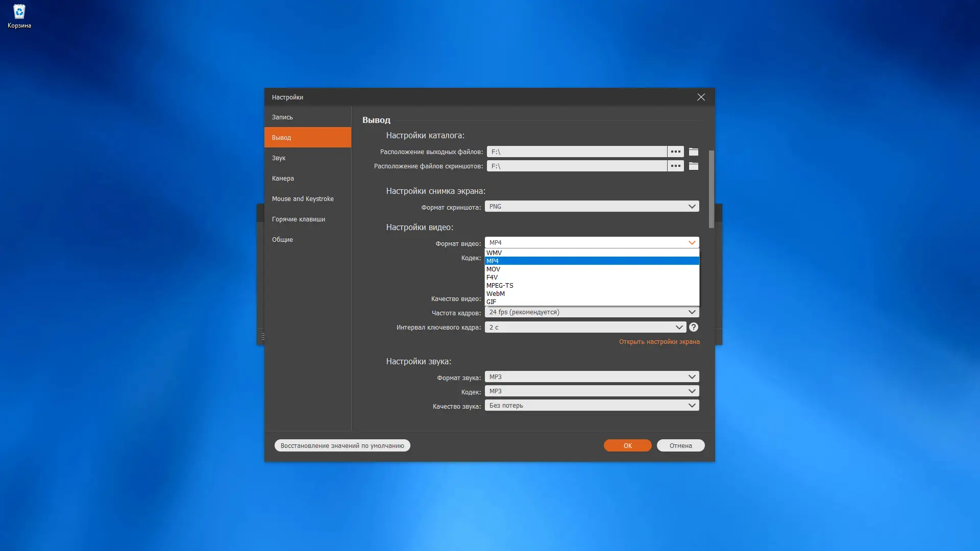Image resolution: width=980 pixels, height=551 pixels.
Task: Open folder for screenshot files location
Action: (693, 166)
